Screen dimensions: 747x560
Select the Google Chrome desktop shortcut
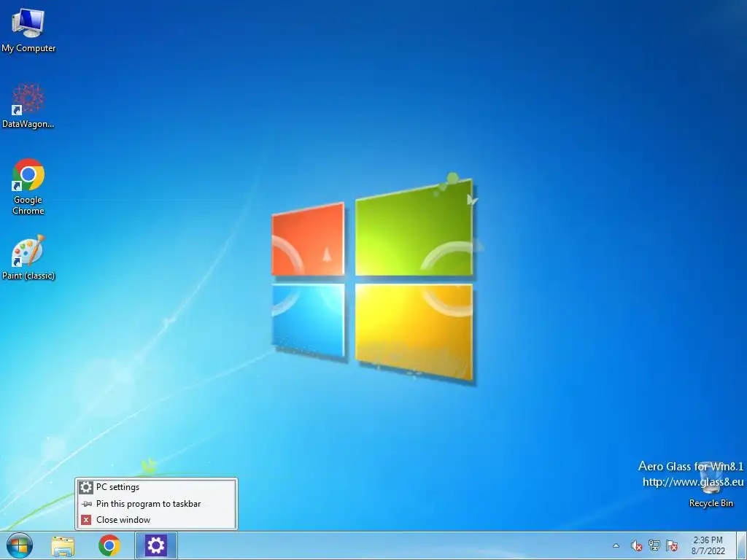tap(28, 186)
